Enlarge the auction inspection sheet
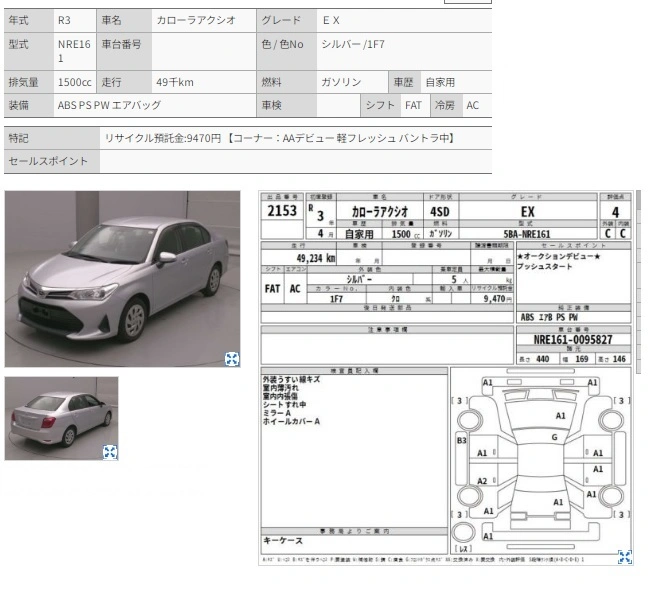 pyautogui.click(x=625, y=557)
